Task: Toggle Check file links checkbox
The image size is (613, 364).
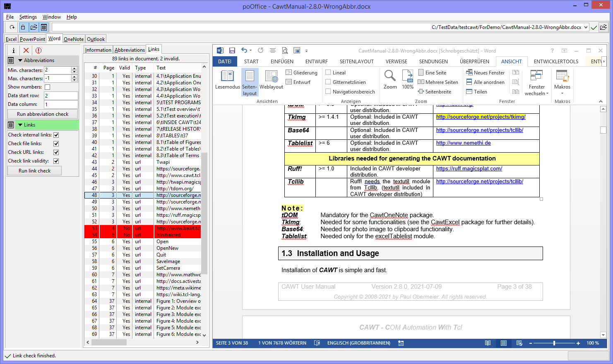Action: pyautogui.click(x=56, y=144)
